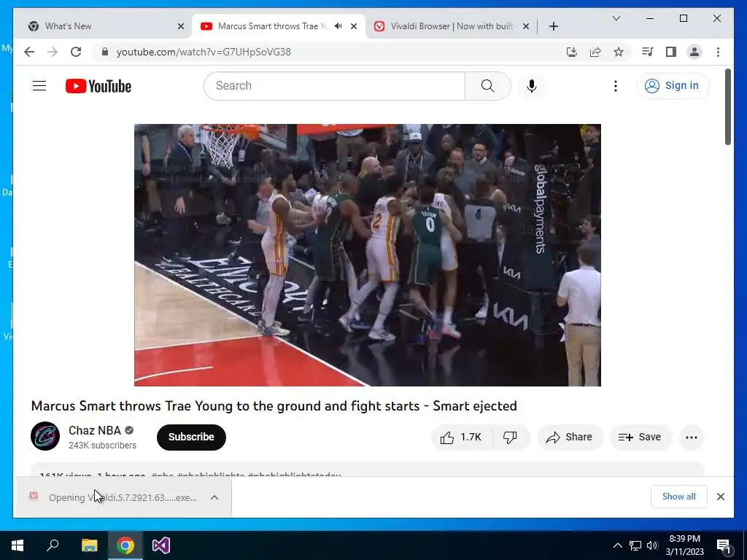Open the tab search chevron
Screen dimensions: 747x560
click(x=616, y=18)
